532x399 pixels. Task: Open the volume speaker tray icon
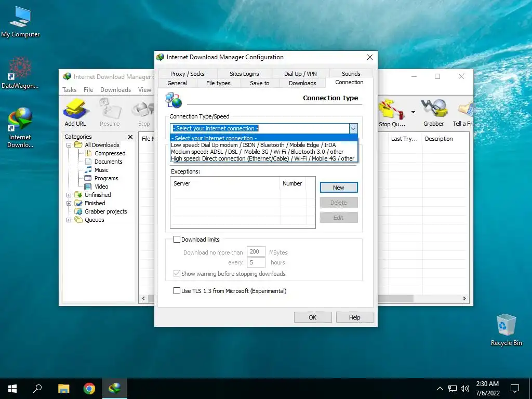(x=465, y=389)
